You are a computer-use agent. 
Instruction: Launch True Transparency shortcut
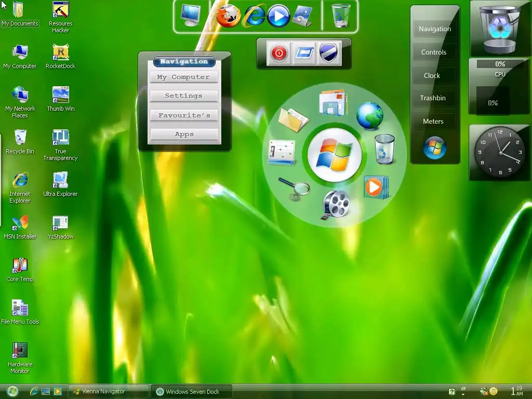tap(60, 145)
